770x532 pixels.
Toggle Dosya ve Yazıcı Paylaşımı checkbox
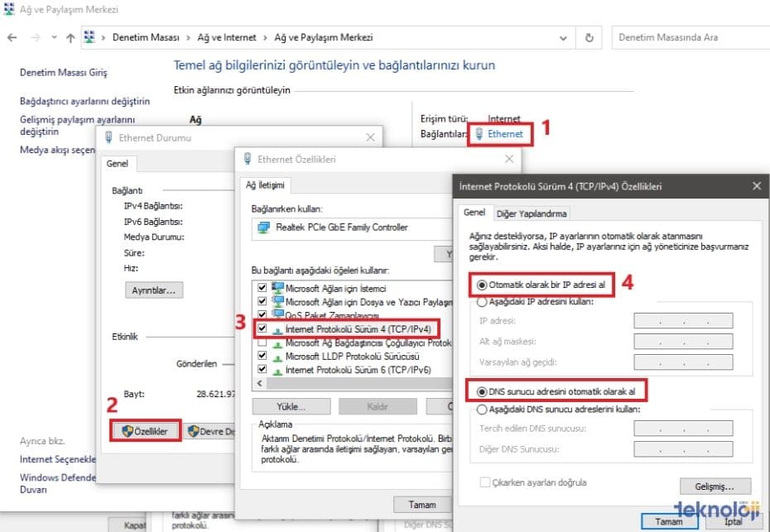coord(262,301)
